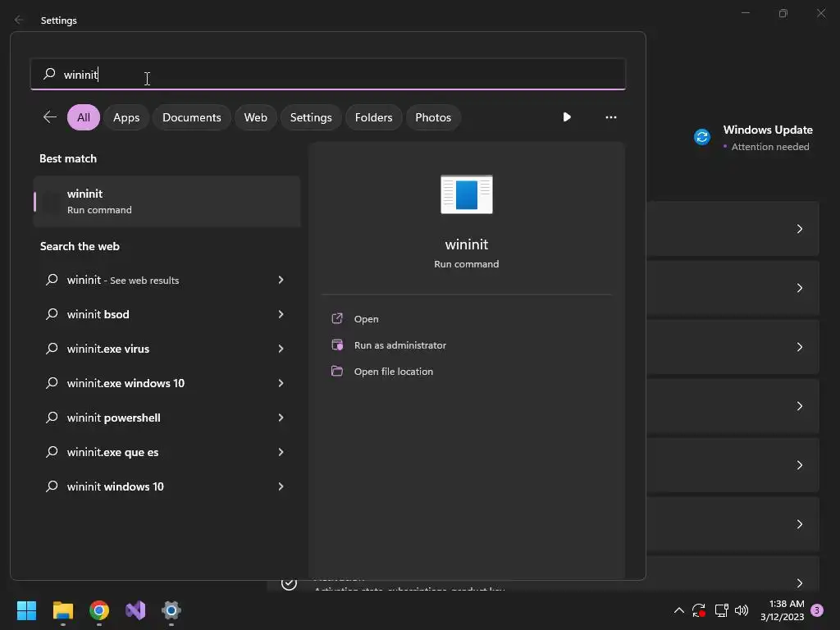This screenshot has width=840, height=630.
Task: Open Visual Studio from the taskbar
Action: pos(135,610)
